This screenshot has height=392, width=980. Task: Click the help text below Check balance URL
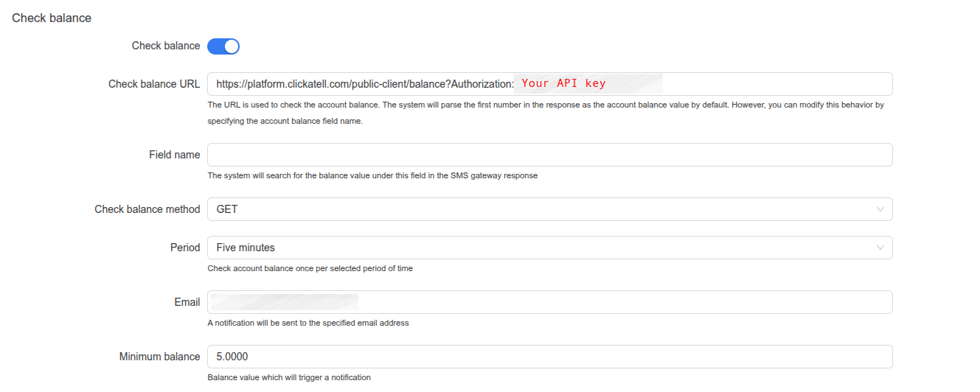[546, 105]
